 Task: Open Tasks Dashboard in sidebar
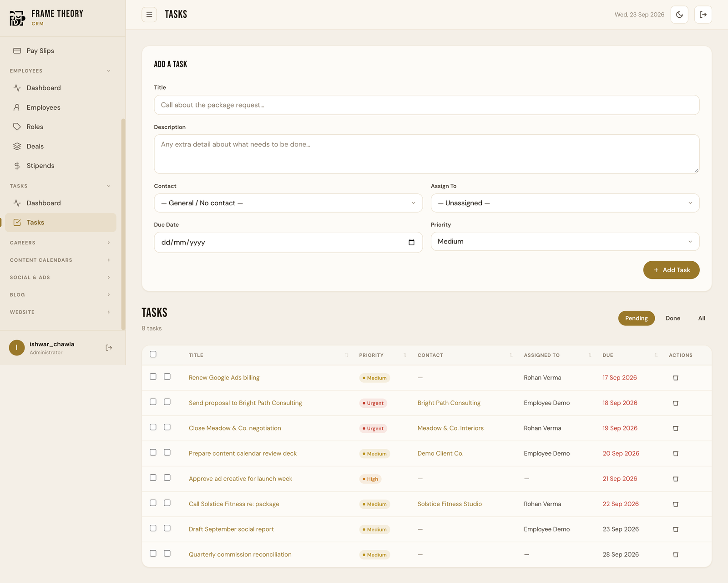coord(61,203)
